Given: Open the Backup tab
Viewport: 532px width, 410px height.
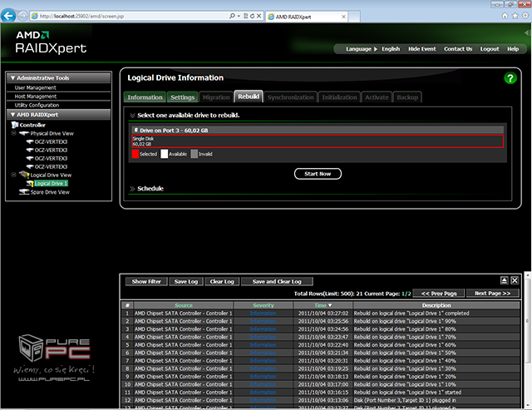Looking at the screenshot, I should 407,97.
